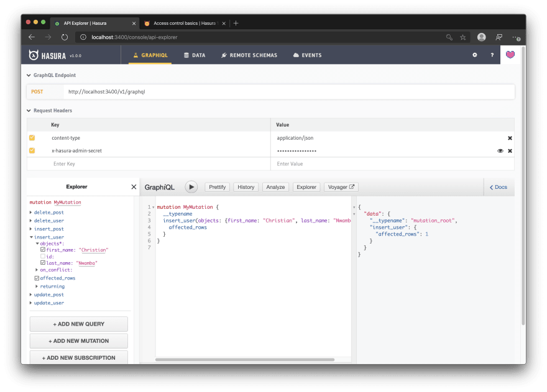Click the Prettify button

(x=218, y=187)
